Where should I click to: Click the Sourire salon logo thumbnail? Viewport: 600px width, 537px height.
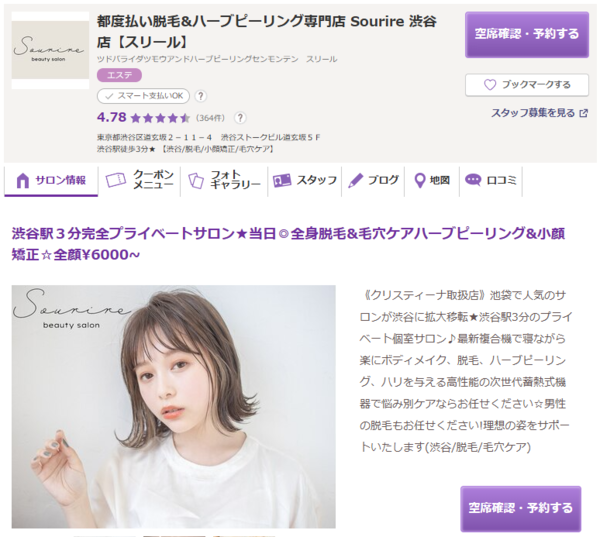coord(50,50)
